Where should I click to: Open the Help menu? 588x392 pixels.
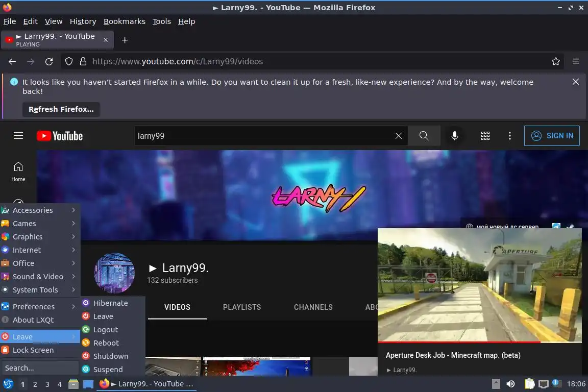pos(186,21)
